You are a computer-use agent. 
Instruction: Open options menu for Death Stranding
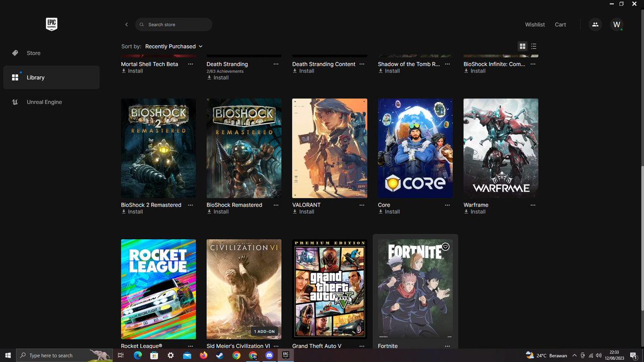pyautogui.click(x=276, y=64)
